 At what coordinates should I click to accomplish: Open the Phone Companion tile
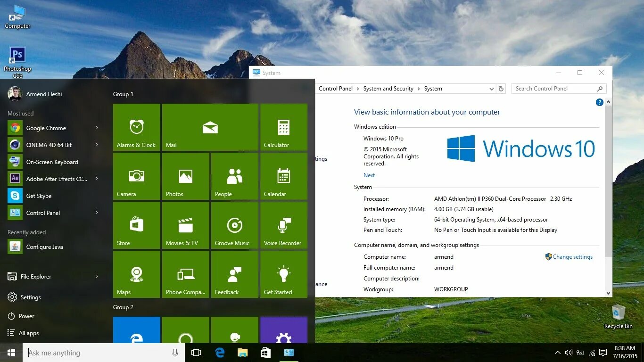tap(186, 274)
